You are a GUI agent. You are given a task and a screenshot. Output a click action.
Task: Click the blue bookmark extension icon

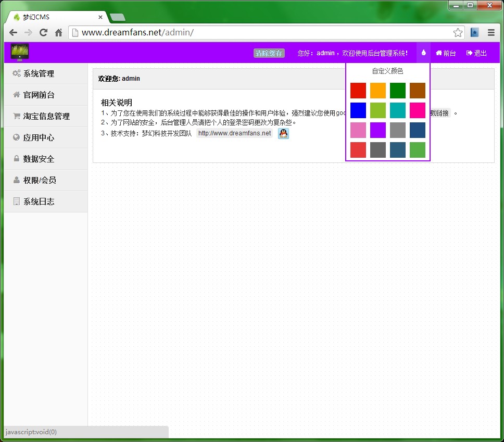[474, 32]
